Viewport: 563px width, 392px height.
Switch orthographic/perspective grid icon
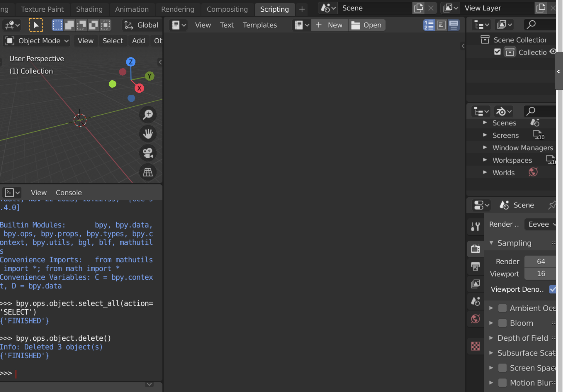pyautogui.click(x=148, y=172)
